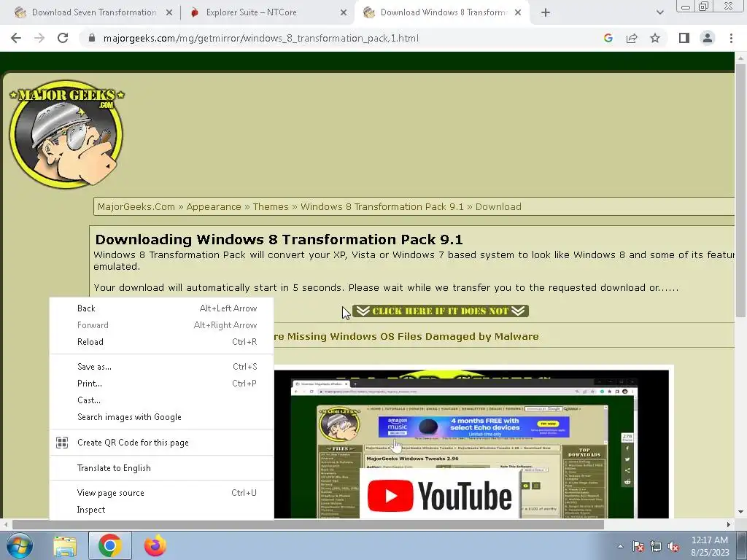The height and width of the screenshot is (560, 747).
Task: Click the address bar URL
Action: (260, 38)
